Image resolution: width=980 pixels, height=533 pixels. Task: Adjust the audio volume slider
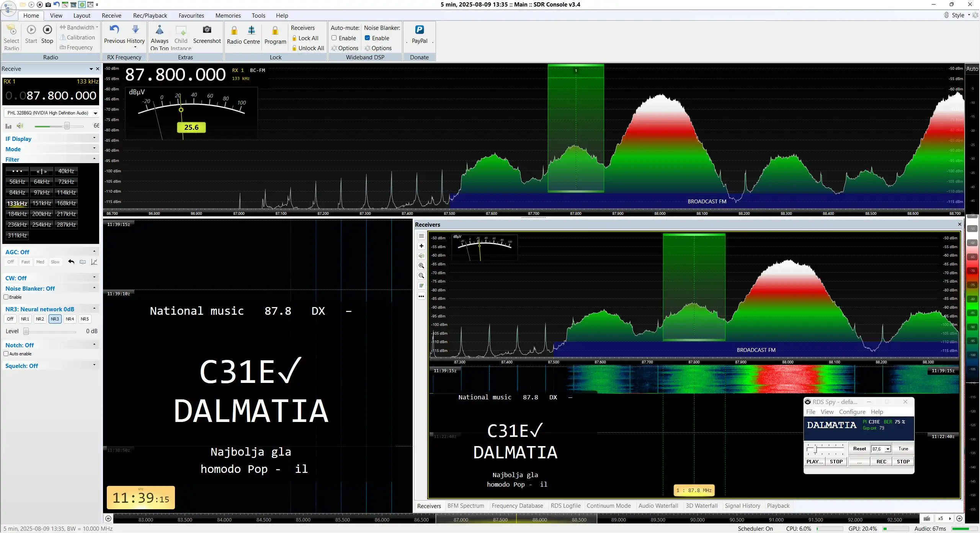coord(67,126)
